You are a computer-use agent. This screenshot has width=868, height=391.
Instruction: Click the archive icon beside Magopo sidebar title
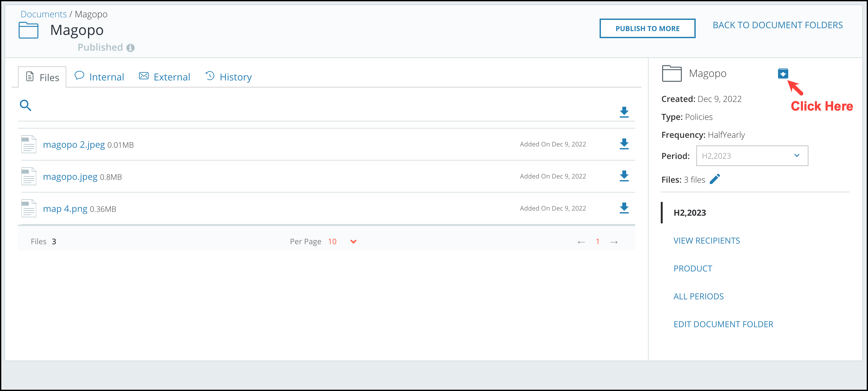coord(783,73)
